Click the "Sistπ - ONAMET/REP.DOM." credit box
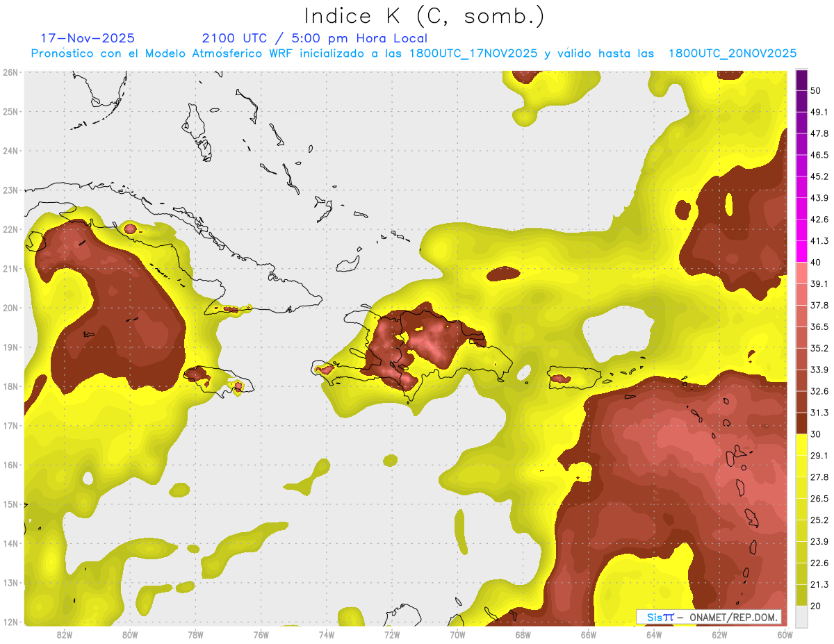834x644 pixels. [x=709, y=617]
